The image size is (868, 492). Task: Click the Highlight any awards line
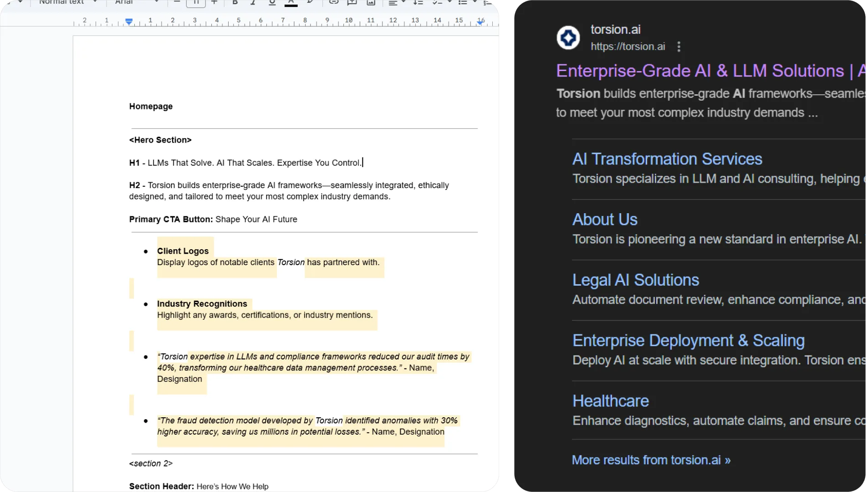pos(265,315)
